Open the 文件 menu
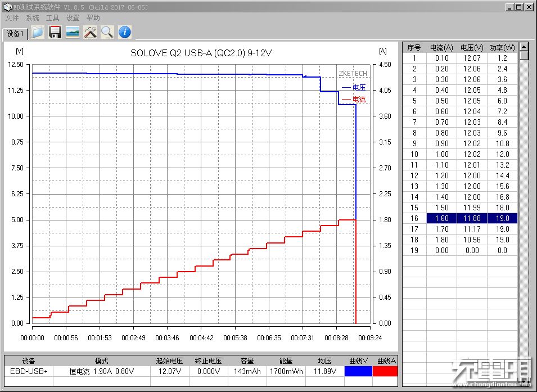The image size is (537, 392). (x=12, y=18)
